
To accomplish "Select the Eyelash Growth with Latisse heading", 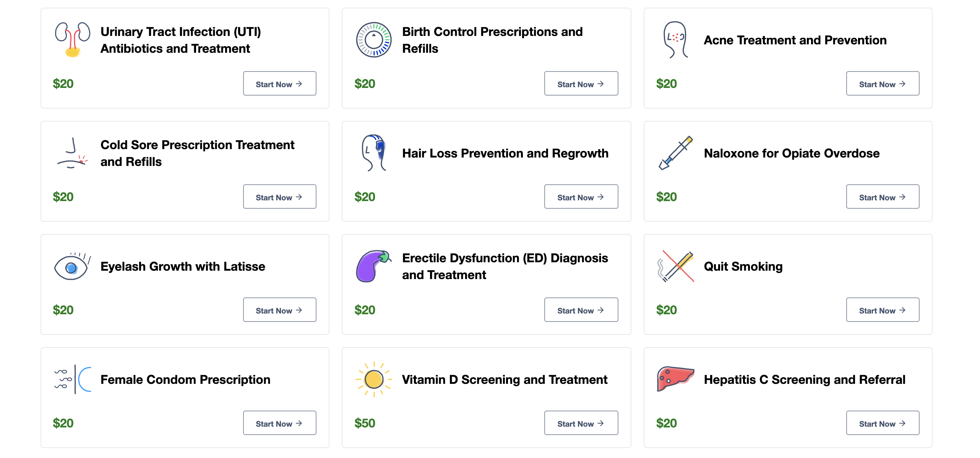I will (183, 266).
